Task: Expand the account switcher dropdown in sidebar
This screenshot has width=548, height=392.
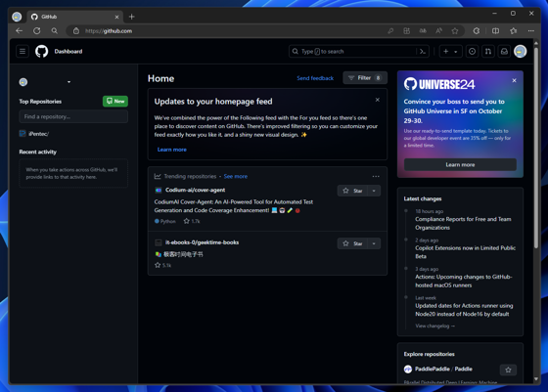Action: (68, 82)
